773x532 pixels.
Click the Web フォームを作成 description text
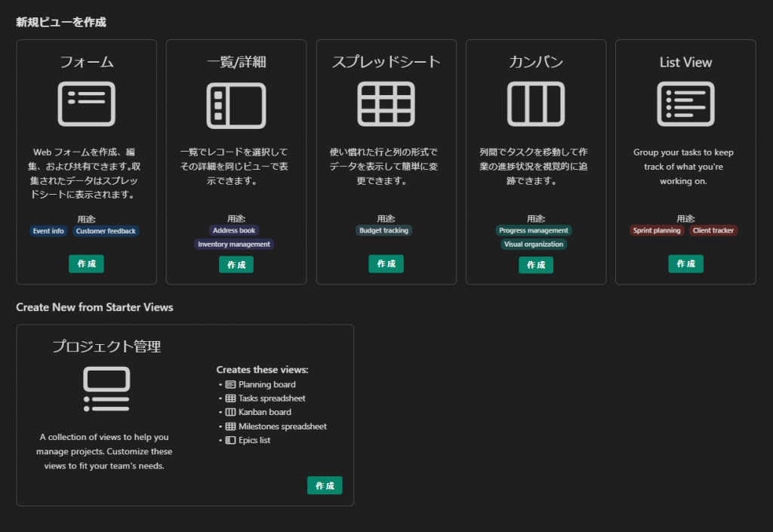(85, 174)
